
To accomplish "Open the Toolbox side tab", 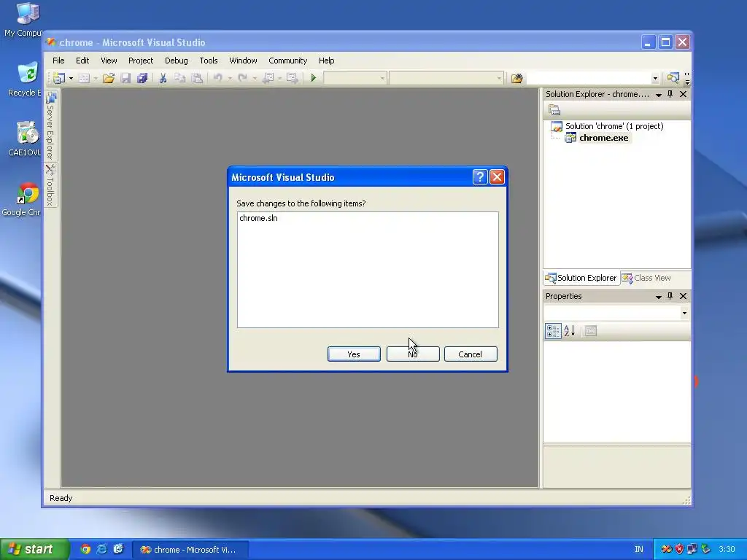I will 50,186.
